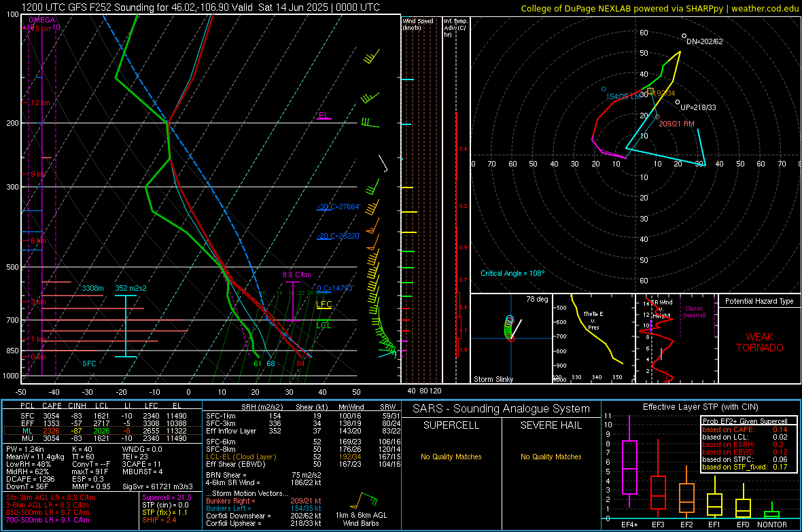Click the 'SARS - Sounding Analogue System' header
The width and height of the screenshot is (802, 532).
[502, 409]
